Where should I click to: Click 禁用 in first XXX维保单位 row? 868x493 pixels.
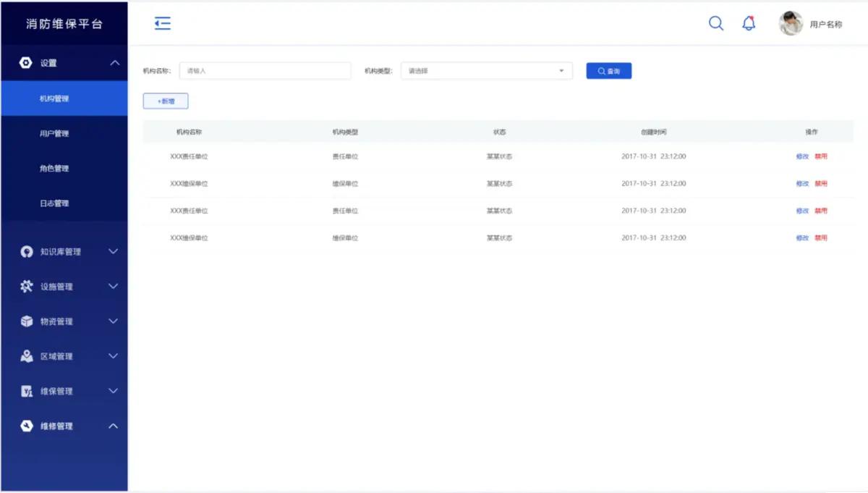[x=821, y=184]
